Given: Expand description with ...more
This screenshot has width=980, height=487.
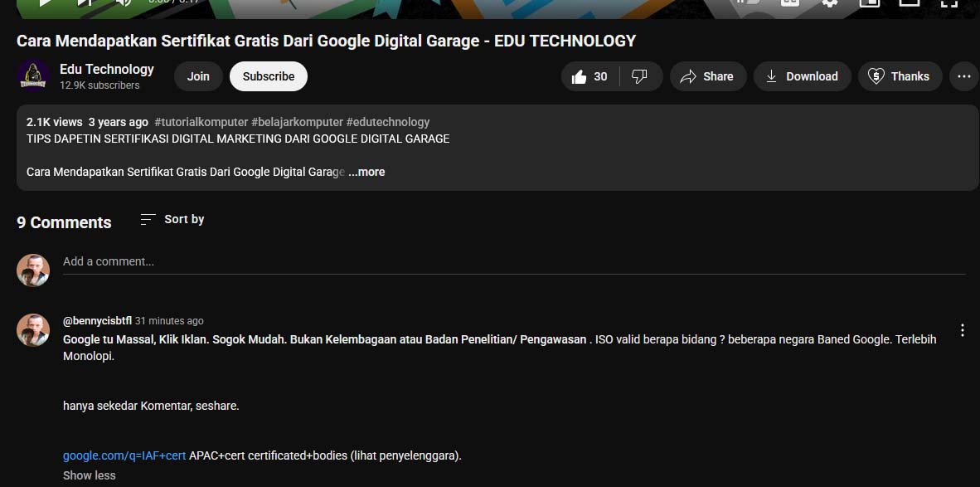Looking at the screenshot, I should coord(366,172).
